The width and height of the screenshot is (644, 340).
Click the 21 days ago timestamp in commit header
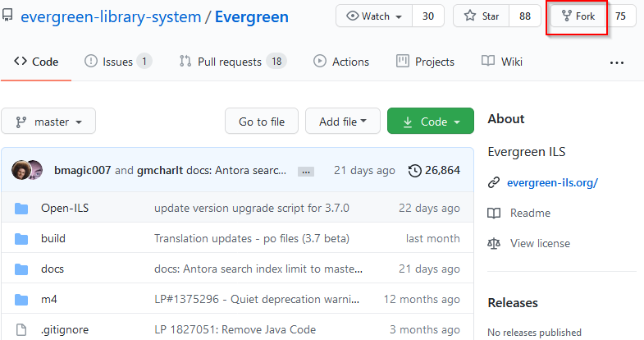(364, 170)
